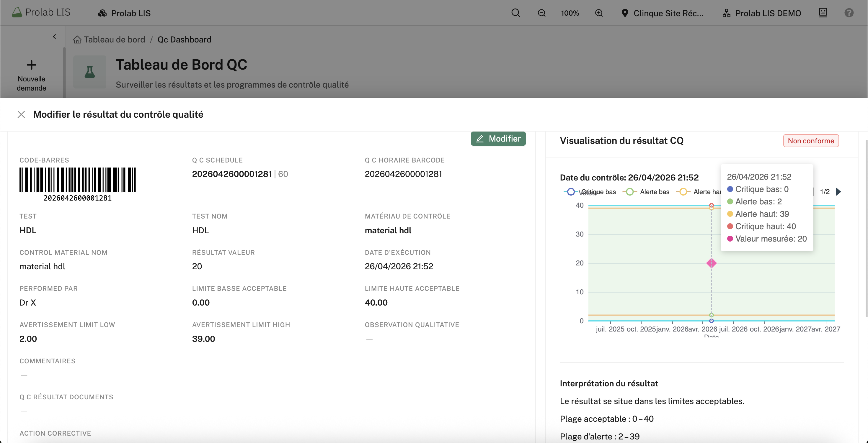This screenshot has height=443, width=868.
Task: Go to next legend page arrow
Action: [x=838, y=192]
